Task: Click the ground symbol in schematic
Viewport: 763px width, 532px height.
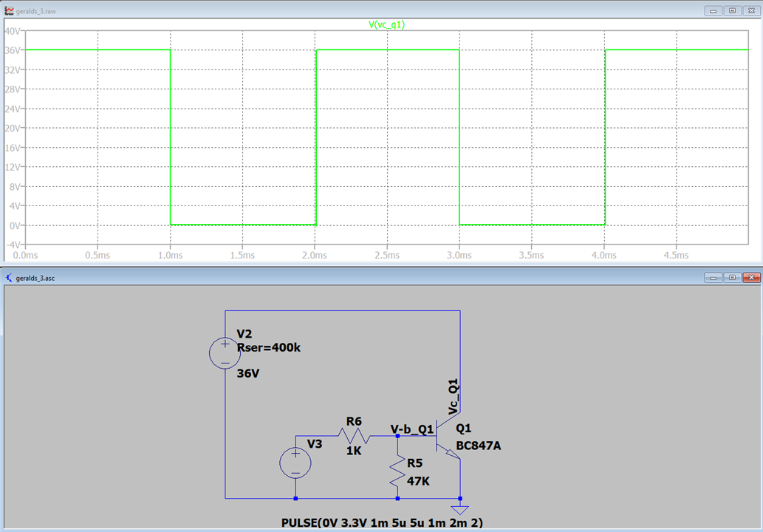Action: tap(460, 508)
